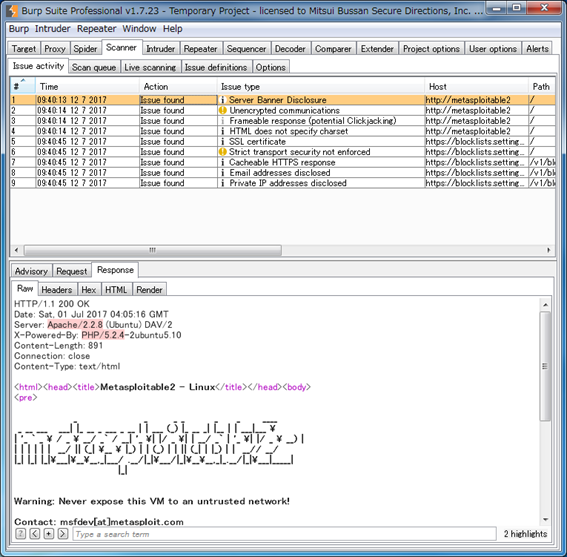Open the Help menu
Viewport: 567px width, 557px height.
tap(172, 29)
